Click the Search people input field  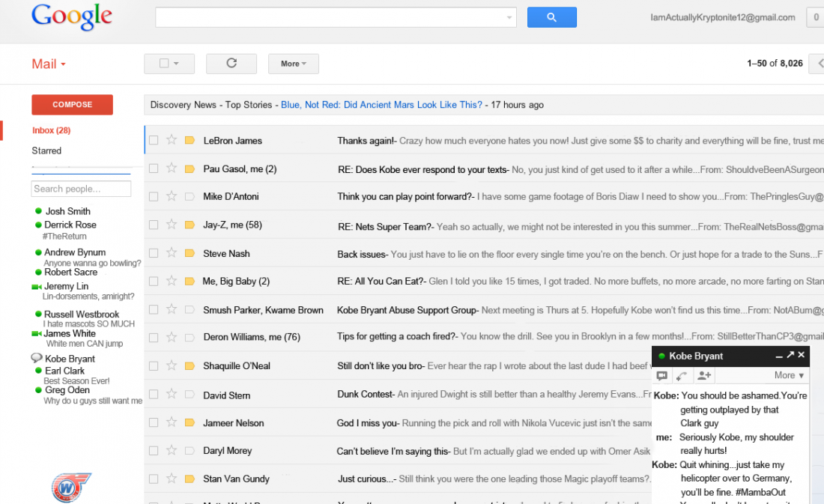81,188
